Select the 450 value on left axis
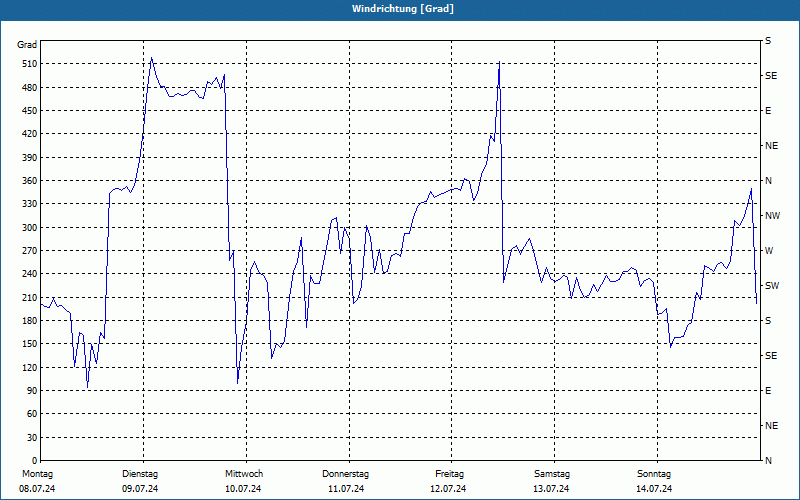Viewport: 800px width, 500px height. point(31,111)
